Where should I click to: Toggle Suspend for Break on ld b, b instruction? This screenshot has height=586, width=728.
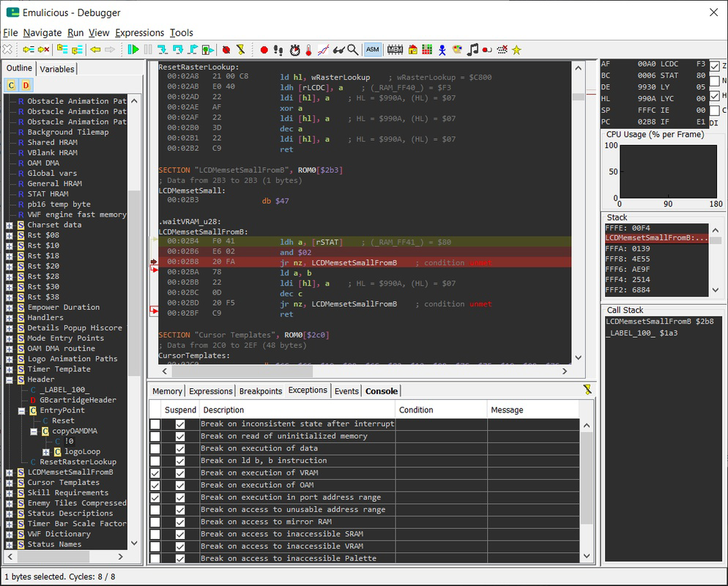point(180,461)
